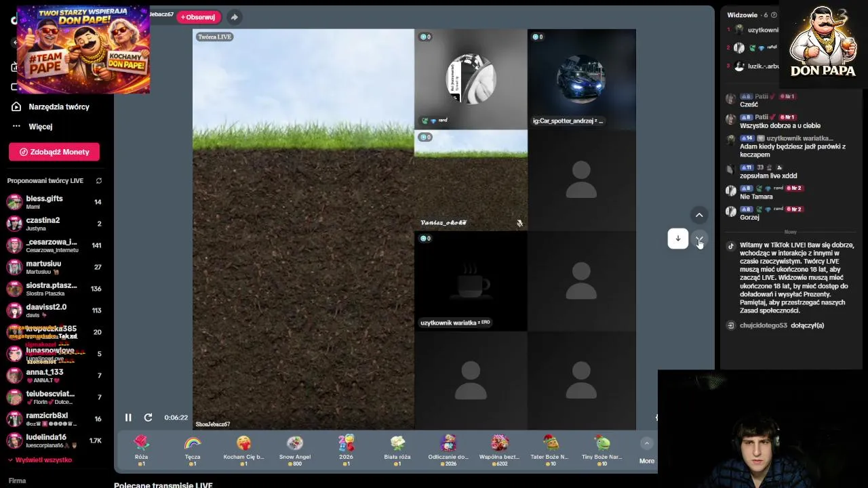Click the share arrow icon beside Obserwuj
Screen dimensions: 868x488
coord(234,17)
